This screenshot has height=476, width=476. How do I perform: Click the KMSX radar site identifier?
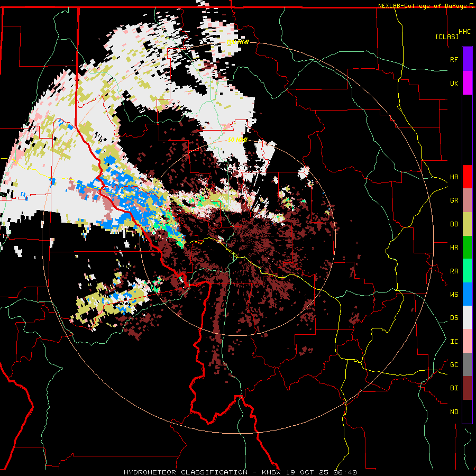point(271,472)
